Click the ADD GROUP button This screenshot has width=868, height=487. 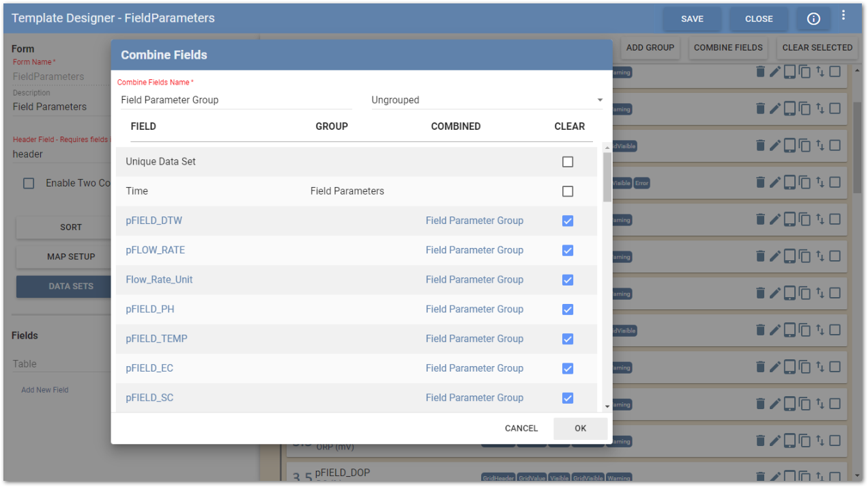click(650, 48)
